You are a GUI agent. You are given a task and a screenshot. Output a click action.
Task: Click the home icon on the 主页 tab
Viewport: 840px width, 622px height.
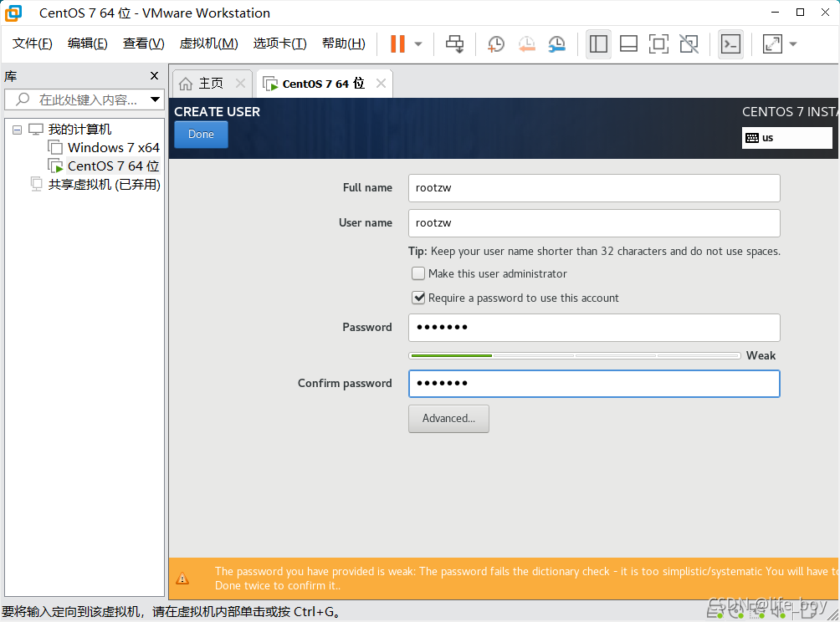tap(186, 84)
